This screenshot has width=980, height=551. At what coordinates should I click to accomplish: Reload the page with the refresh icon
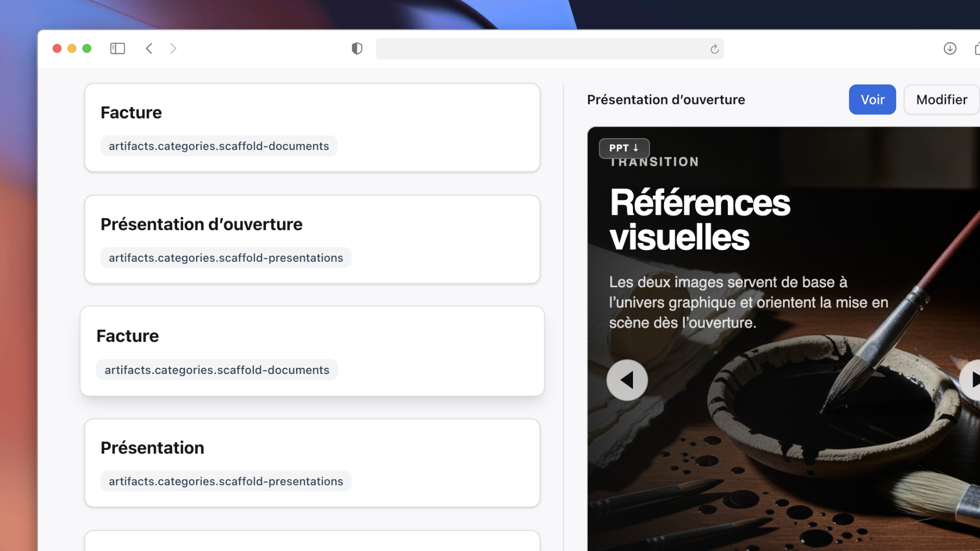click(715, 49)
